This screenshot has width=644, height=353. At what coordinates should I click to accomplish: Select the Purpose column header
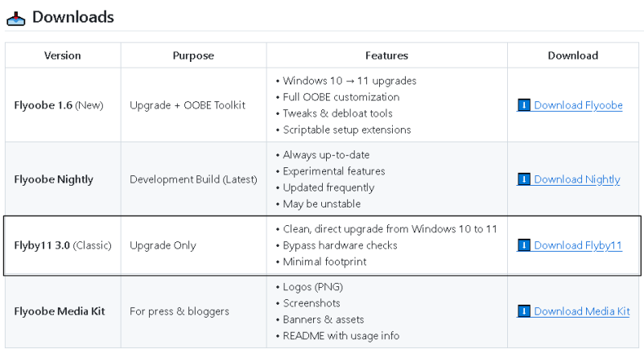pos(193,55)
